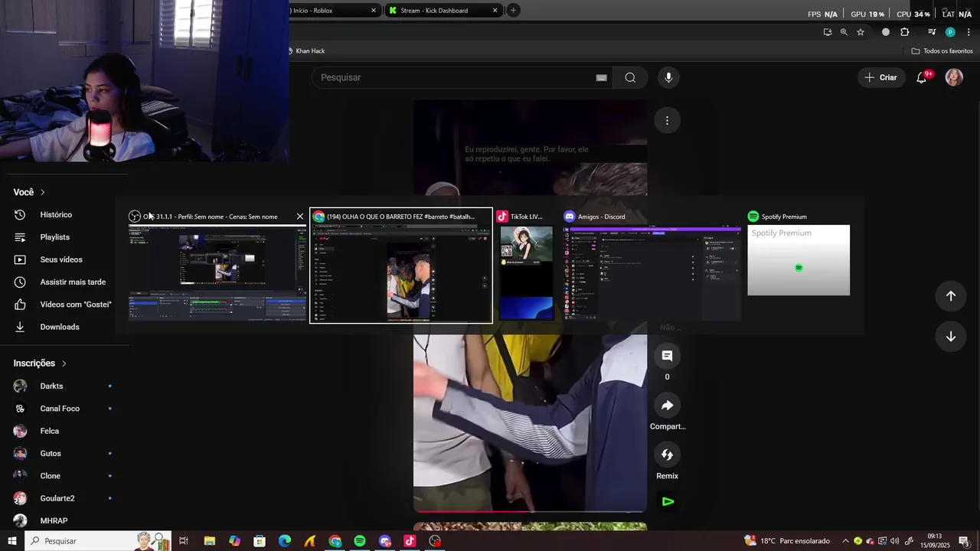Image resolution: width=980 pixels, height=551 pixels.
Task: Open Vídeos com "Gostei" list
Action: point(64,305)
